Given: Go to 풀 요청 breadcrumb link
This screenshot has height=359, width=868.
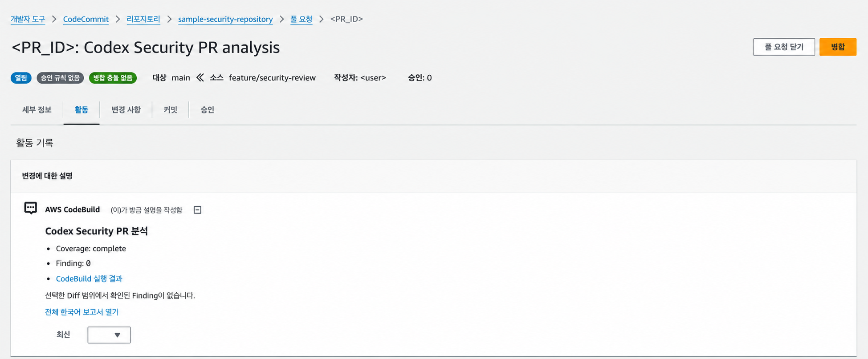Looking at the screenshot, I should 302,19.
